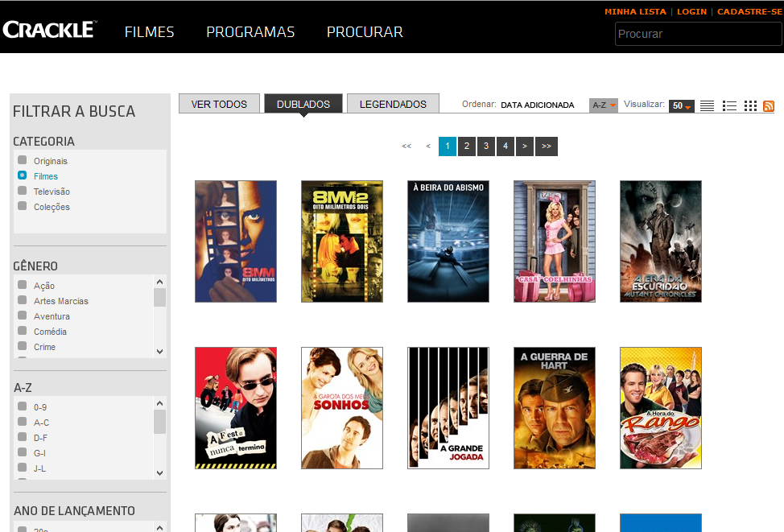Check the Originais category filter
The image size is (784, 532).
(22, 160)
